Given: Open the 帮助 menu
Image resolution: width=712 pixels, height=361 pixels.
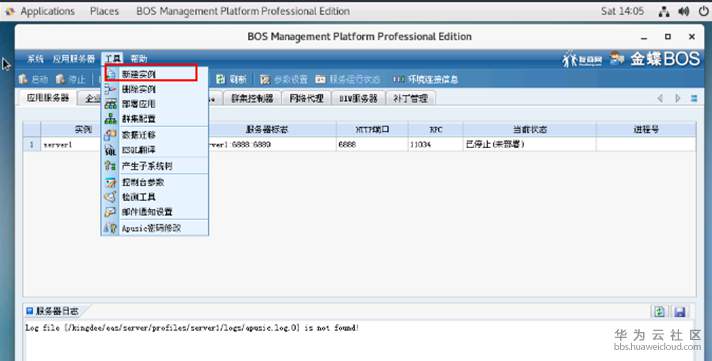Looking at the screenshot, I should (139, 59).
